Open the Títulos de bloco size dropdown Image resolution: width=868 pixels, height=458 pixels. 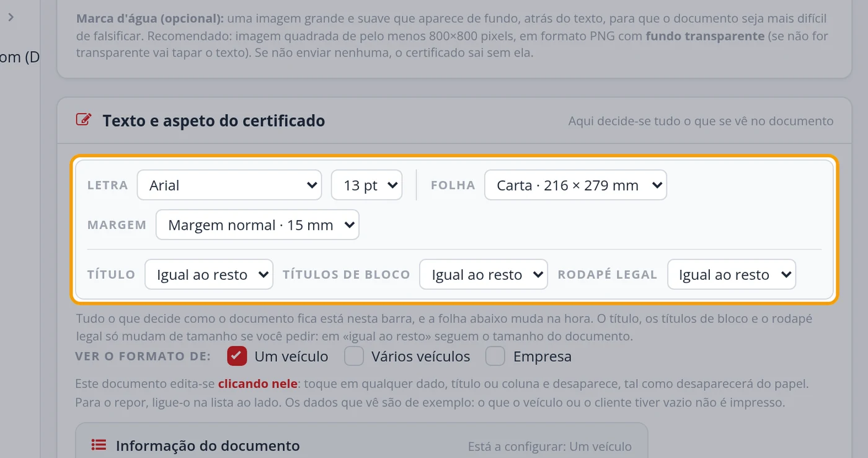[x=484, y=274]
